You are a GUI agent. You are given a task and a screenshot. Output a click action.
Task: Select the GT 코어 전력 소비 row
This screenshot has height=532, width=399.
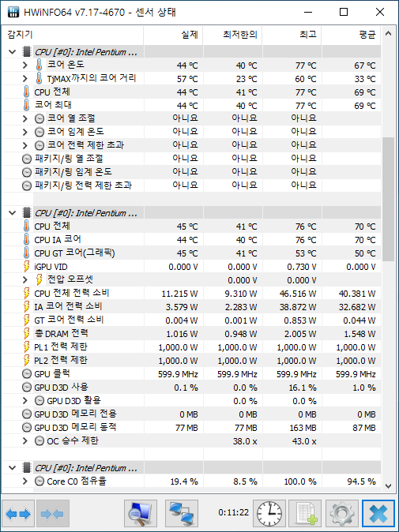point(191,320)
